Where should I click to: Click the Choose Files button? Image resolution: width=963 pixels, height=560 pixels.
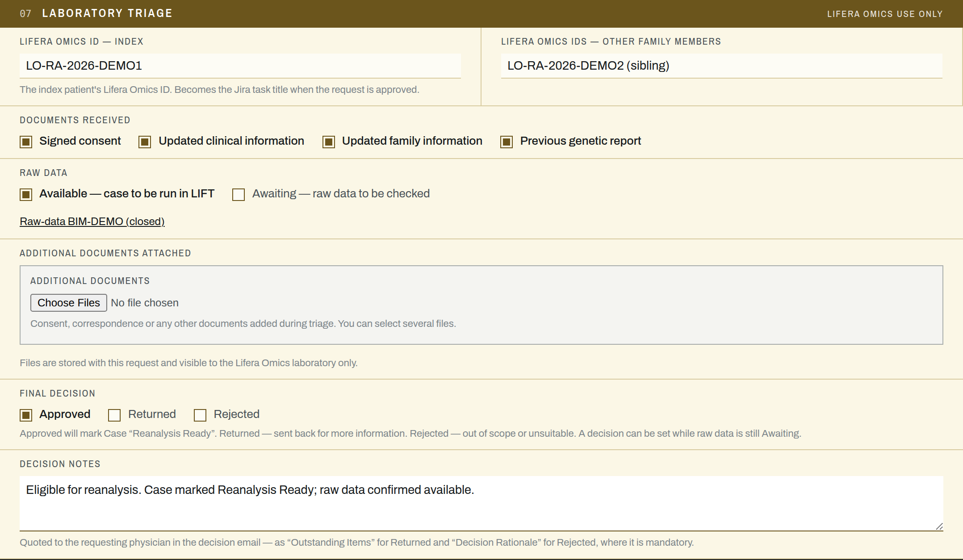(69, 303)
